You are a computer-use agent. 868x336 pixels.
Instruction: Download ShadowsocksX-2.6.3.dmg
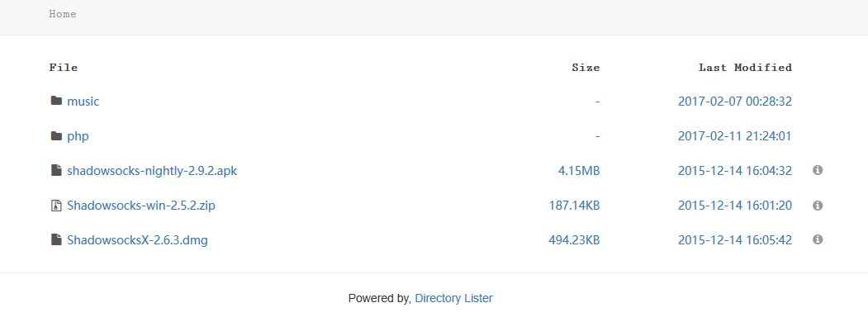[x=137, y=240]
